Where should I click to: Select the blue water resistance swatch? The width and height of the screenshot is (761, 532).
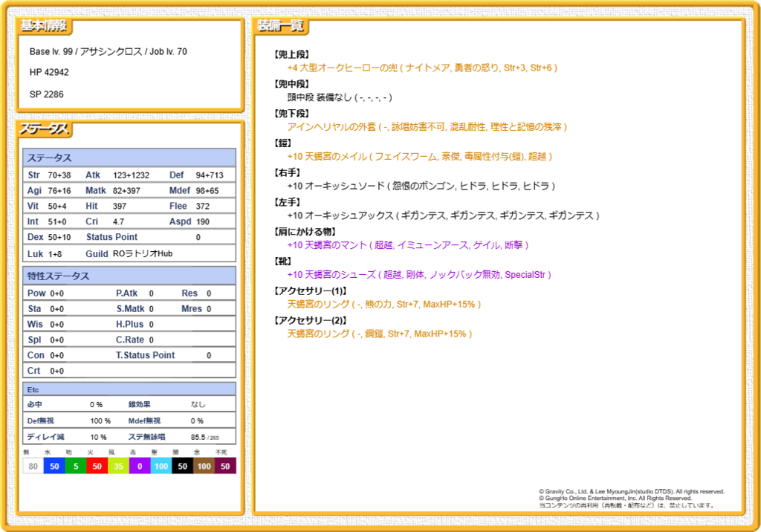(x=54, y=466)
